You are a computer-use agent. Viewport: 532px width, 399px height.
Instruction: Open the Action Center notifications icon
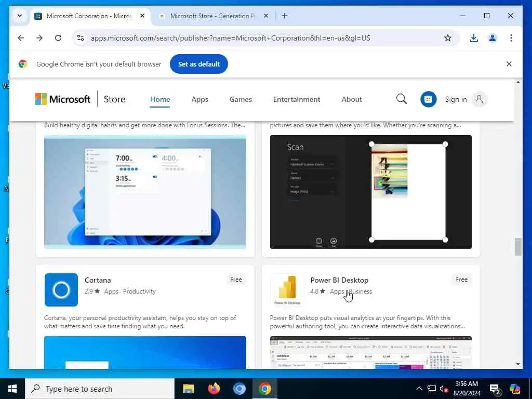click(x=495, y=389)
